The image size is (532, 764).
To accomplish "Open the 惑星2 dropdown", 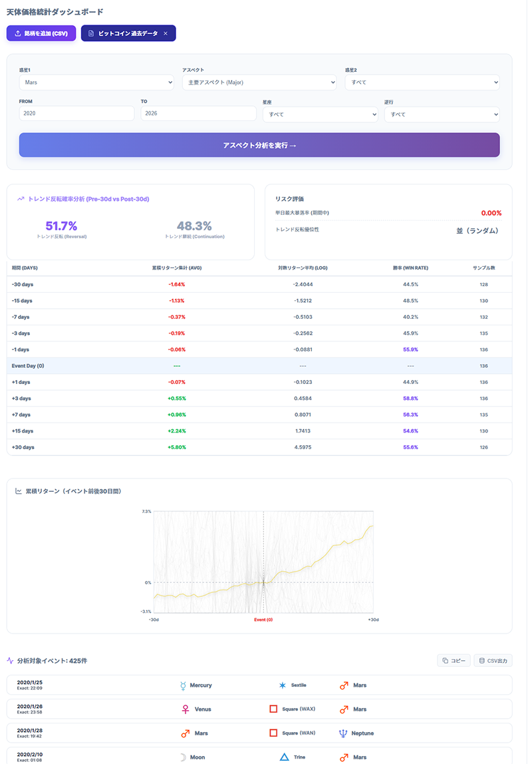I will tap(422, 82).
